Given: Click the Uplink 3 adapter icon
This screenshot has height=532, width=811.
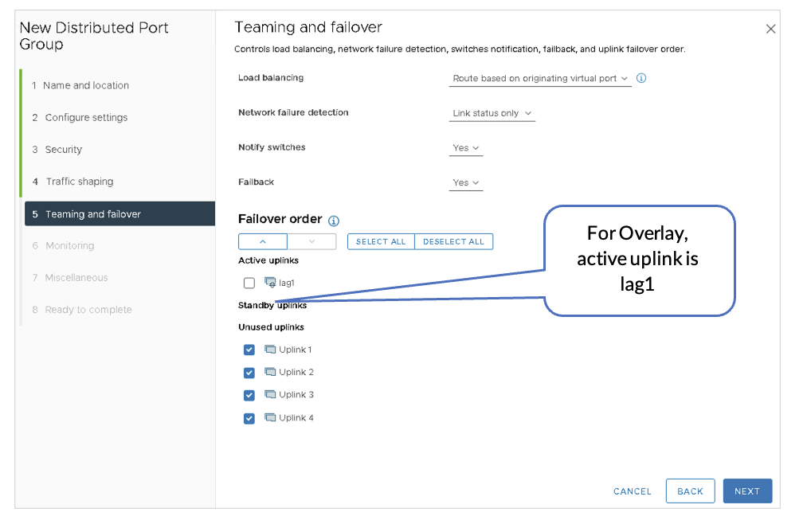Looking at the screenshot, I should click(x=270, y=394).
